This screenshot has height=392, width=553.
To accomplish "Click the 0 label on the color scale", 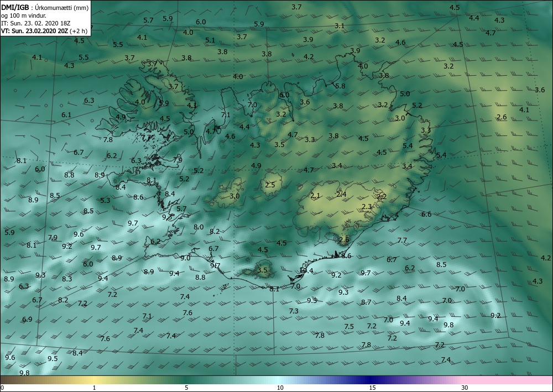I will pos(2,388).
